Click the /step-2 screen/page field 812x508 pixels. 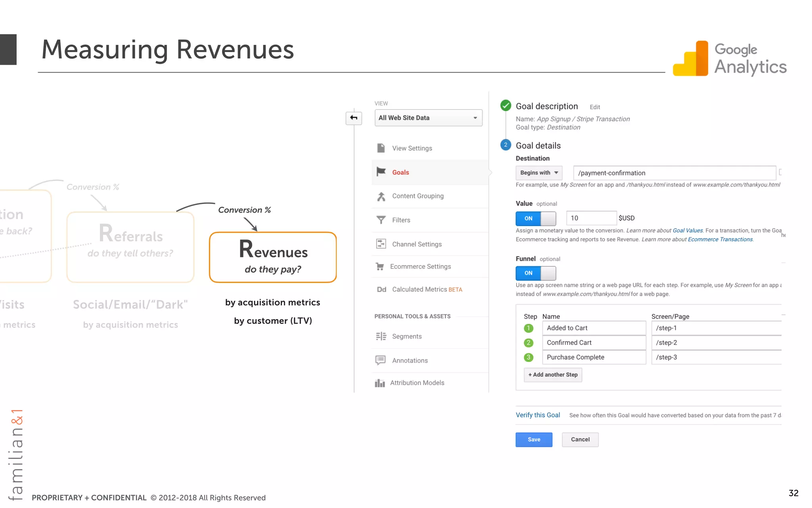(x=716, y=343)
